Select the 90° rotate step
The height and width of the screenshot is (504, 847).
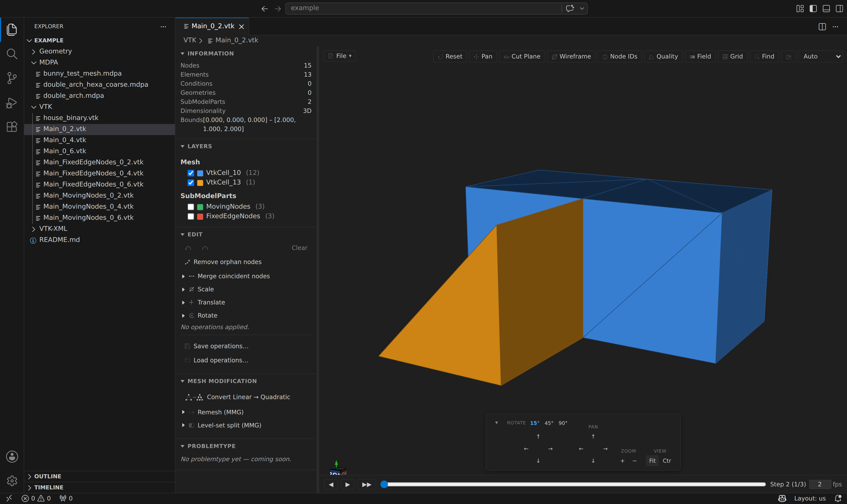[563, 423]
